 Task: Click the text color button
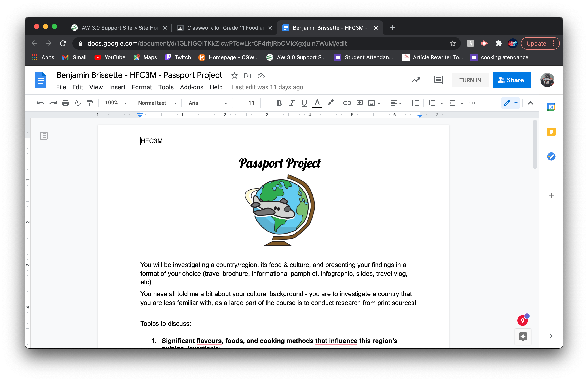317,103
